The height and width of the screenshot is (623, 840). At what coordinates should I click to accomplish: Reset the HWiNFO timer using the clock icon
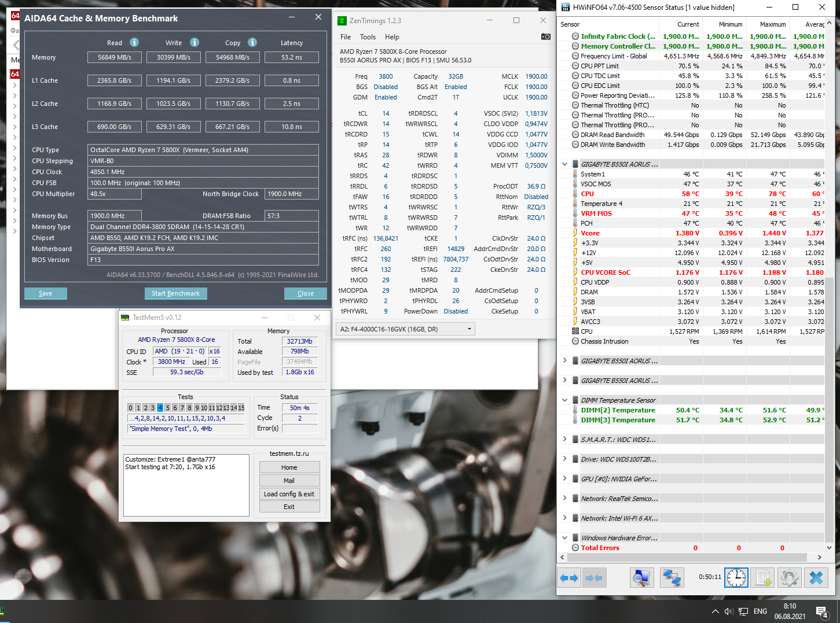pos(736,577)
